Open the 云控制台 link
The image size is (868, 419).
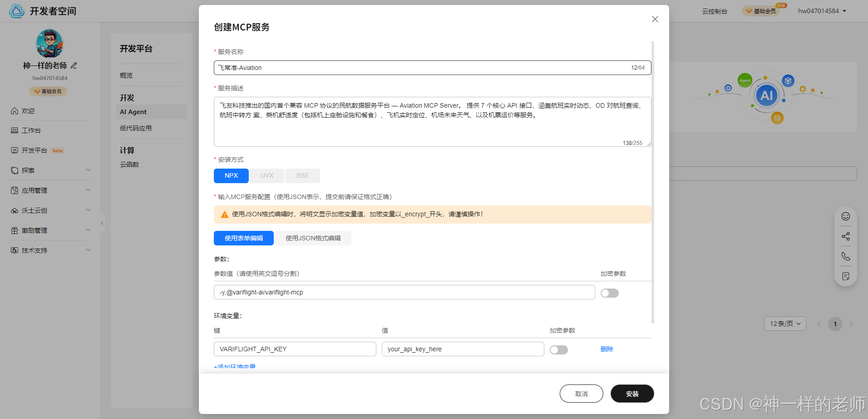[715, 11]
